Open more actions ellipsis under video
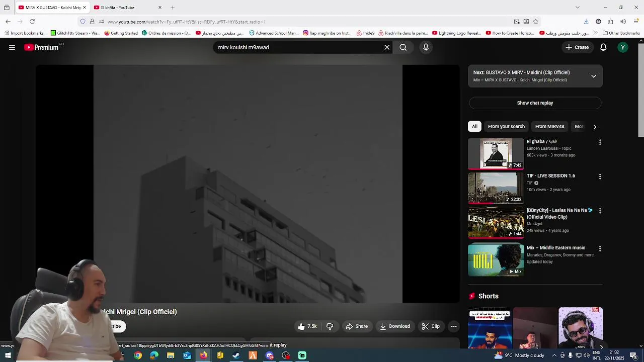Viewport: 644px width, 362px height. point(454,326)
